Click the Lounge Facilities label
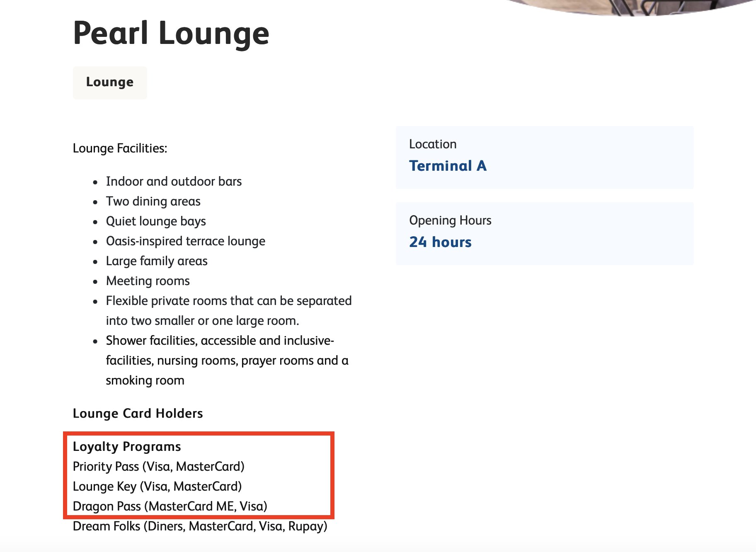The width and height of the screenshot is (756, 552). (120, 148)
